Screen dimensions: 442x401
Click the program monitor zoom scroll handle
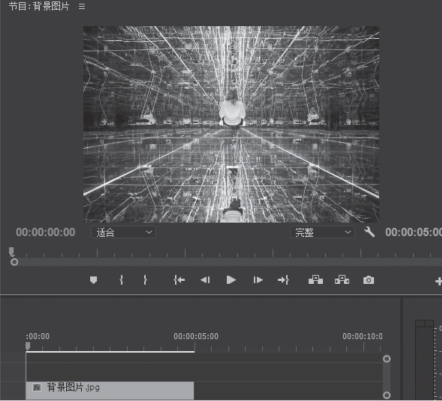14,262
